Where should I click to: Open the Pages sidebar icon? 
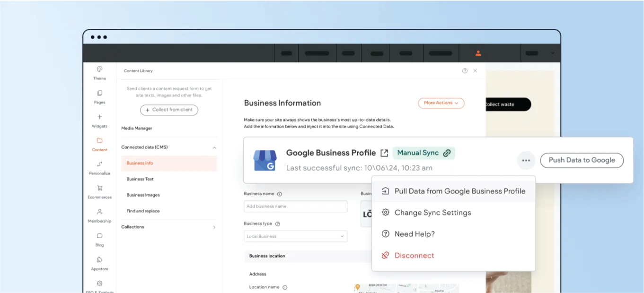pos(99,93)
